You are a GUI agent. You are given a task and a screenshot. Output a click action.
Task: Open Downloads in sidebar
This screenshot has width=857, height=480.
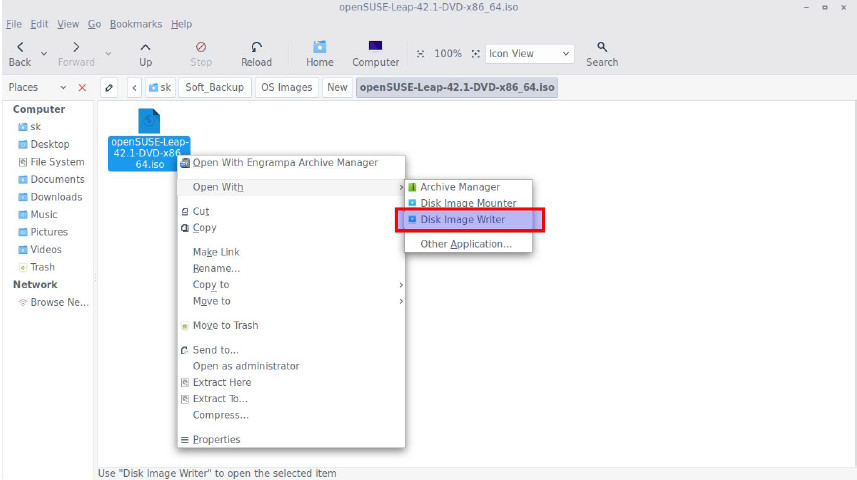pyautogui.click(x=50, y=197)
